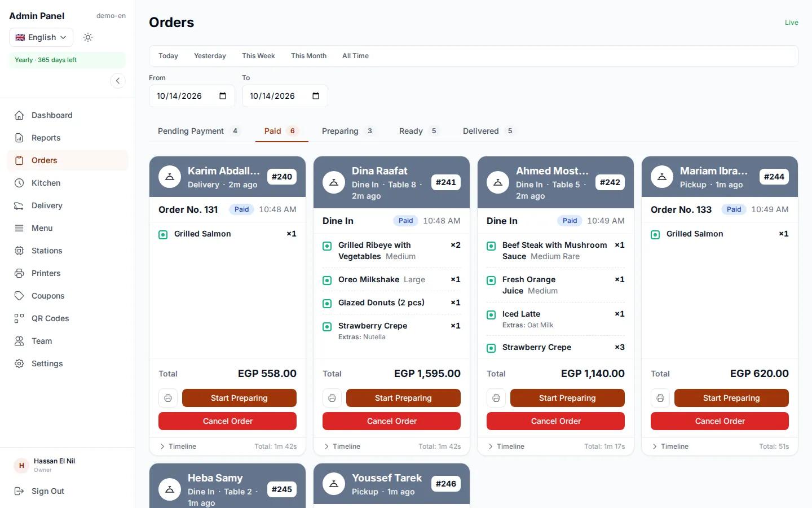Collapse the sidebar with the chevron button
Screen dimensions: 812x508
(x=118, y=81)
